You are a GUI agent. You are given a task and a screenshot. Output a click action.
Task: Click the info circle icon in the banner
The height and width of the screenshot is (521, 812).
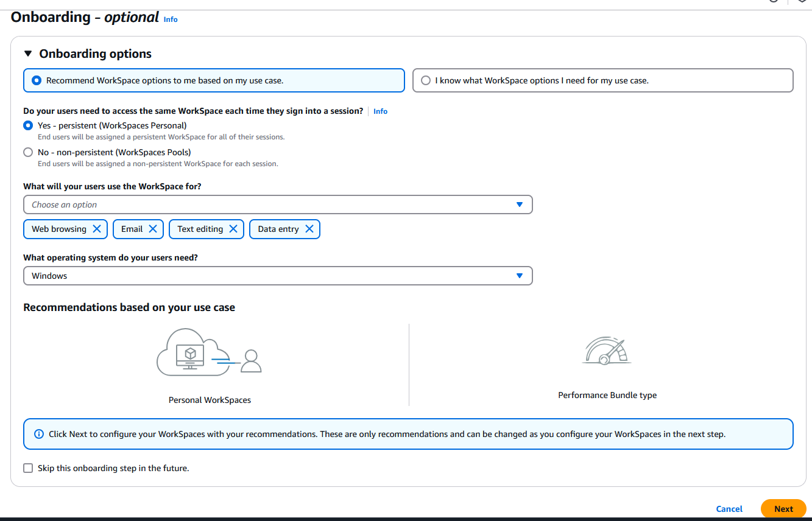(39, 434)
